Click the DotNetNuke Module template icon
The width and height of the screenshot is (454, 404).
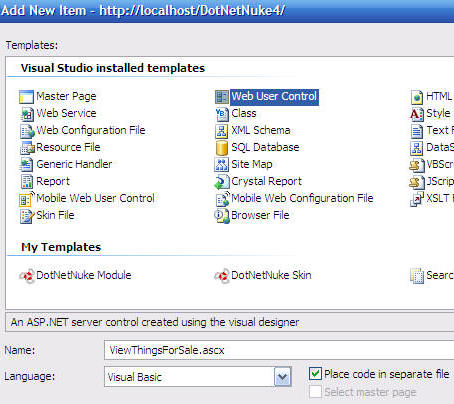27,276
